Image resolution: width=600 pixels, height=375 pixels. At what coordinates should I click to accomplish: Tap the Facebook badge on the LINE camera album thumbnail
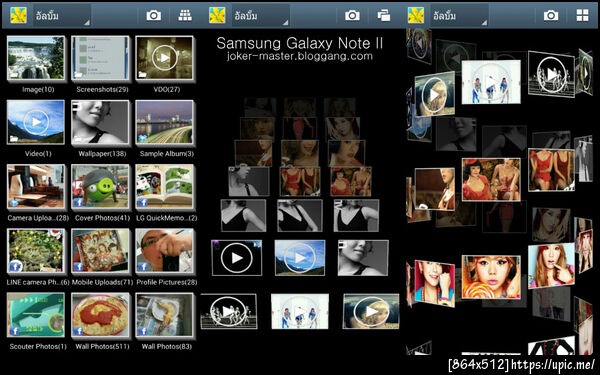pyautogui.click(x=16, y=266)
